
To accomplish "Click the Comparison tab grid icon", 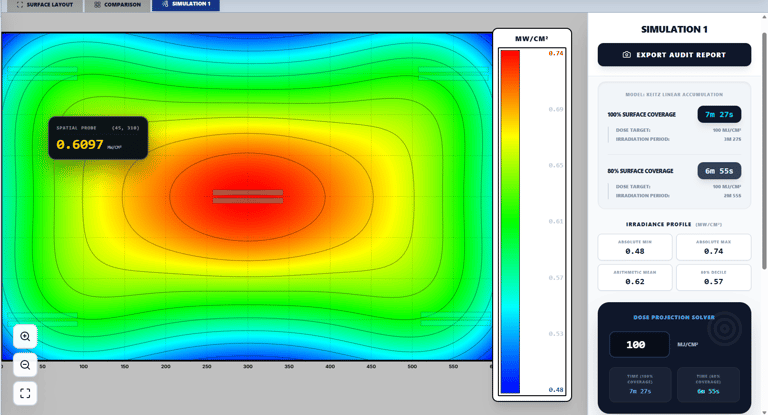I will [x=97, y=4].
